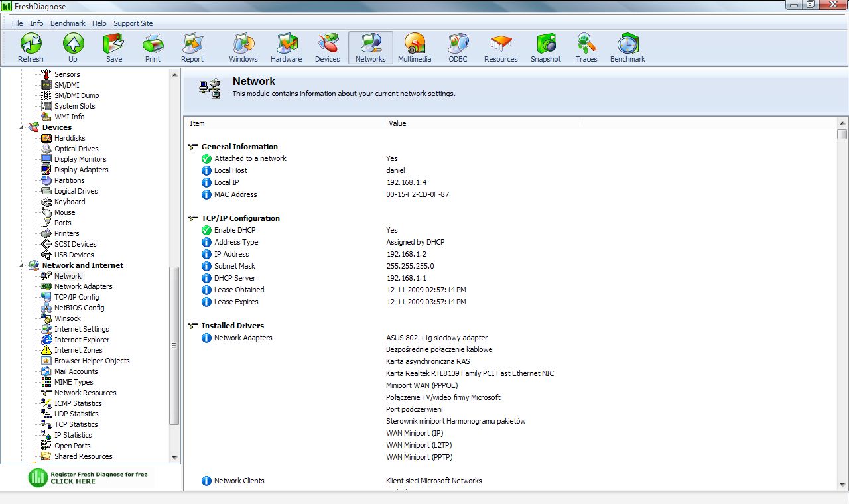Collapse the General Information section
849x504 pixels.
[x=193, y=147]
